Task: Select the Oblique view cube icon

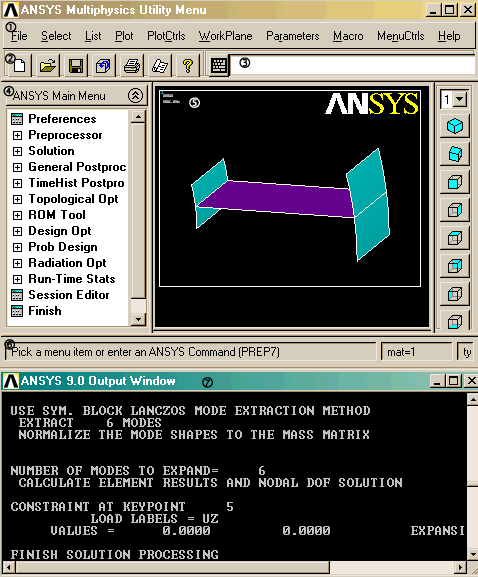Action: coord(455,154)
